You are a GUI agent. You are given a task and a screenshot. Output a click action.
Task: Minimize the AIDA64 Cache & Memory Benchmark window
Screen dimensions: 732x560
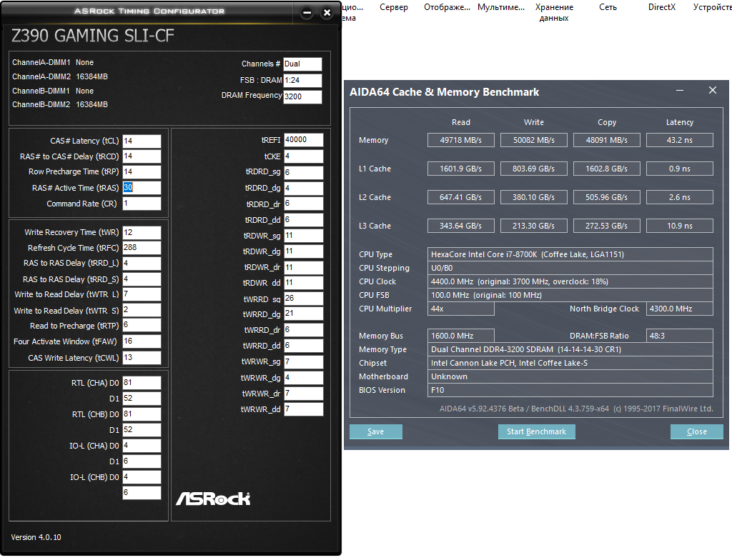point(680,90)
